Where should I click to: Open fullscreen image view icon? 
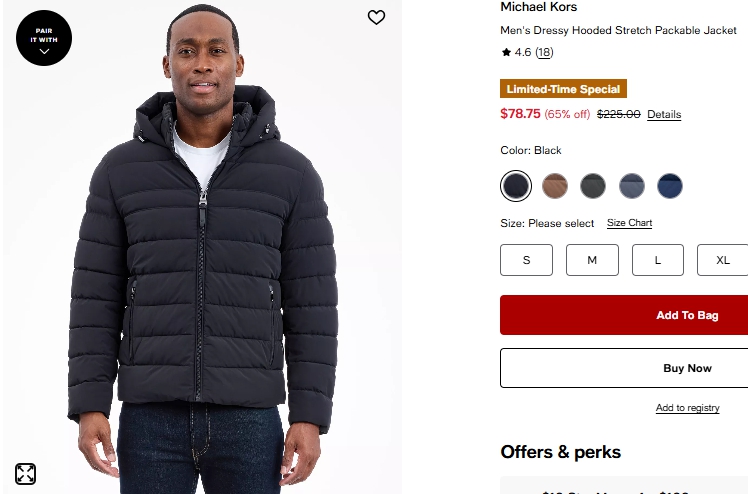tap(25, 474)
